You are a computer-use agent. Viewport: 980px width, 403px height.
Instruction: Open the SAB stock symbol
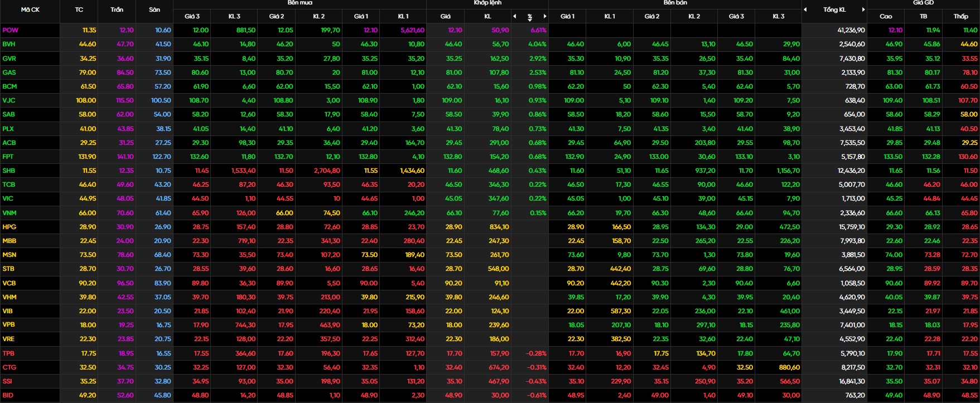[x=9, y=114]
